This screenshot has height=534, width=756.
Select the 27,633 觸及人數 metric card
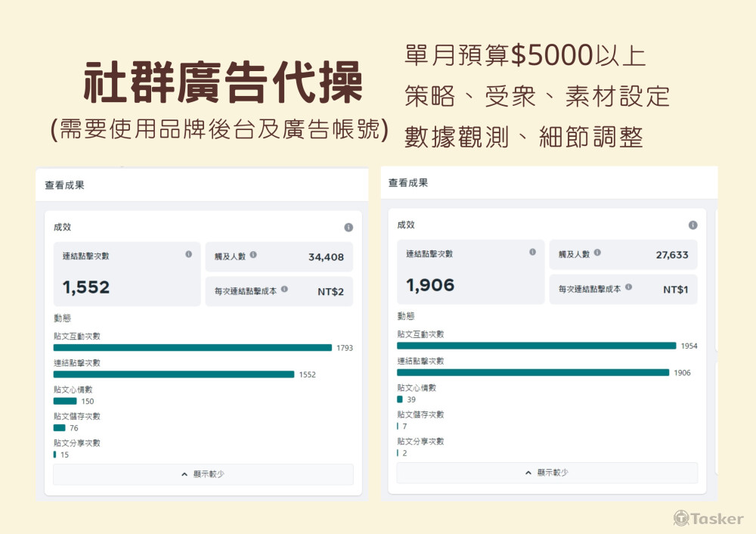tap(623, 255)
